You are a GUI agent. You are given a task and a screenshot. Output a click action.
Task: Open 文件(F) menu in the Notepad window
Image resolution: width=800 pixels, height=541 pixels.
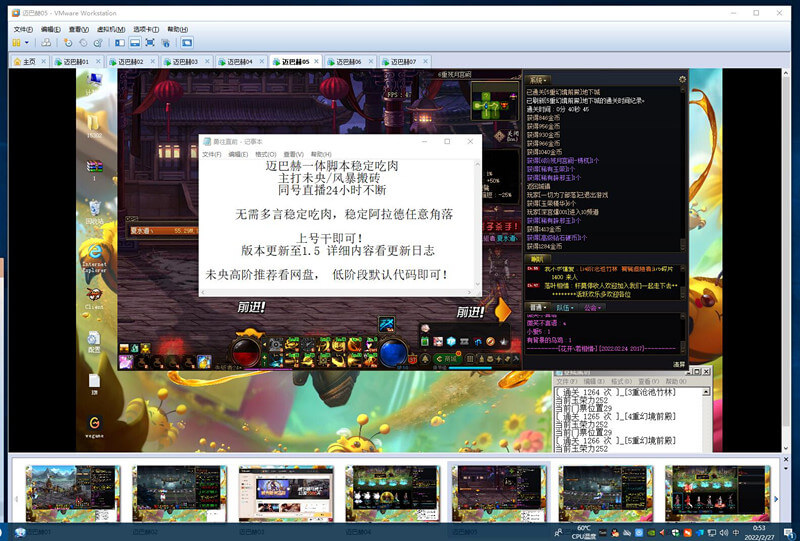[x=211, y=154]
